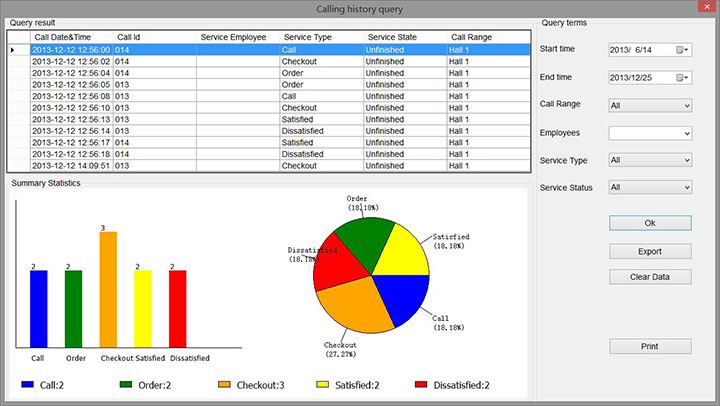The width and height of the screenshot is (720, 406).
Task: Open the Employees dropdown list
Action: pos(686,133)
